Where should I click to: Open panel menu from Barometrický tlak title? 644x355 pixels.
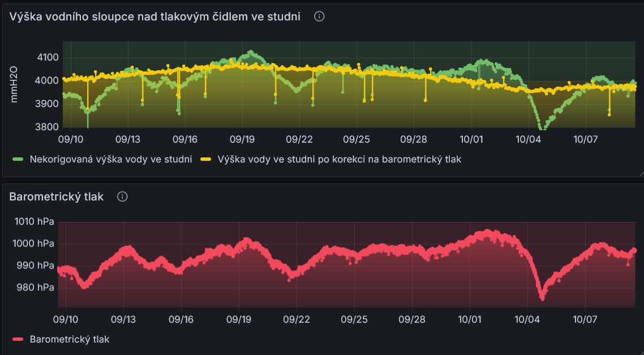(x=57, y=196)
